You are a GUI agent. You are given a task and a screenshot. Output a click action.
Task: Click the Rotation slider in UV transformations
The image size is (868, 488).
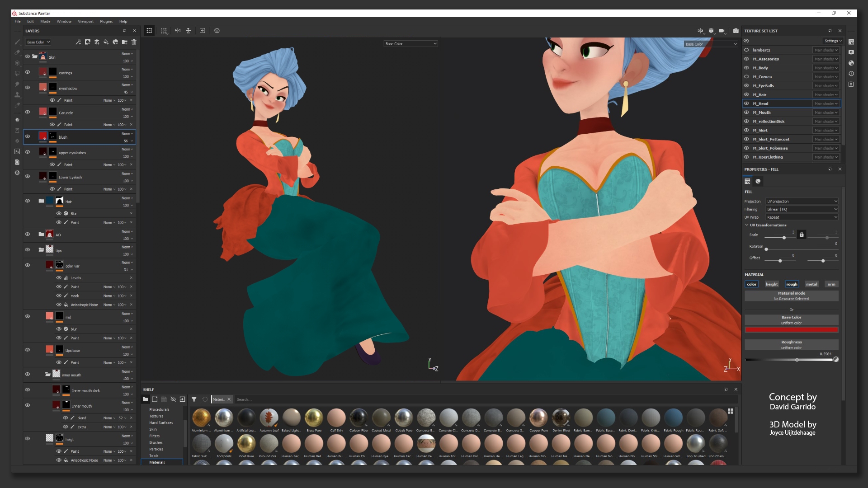802,249
